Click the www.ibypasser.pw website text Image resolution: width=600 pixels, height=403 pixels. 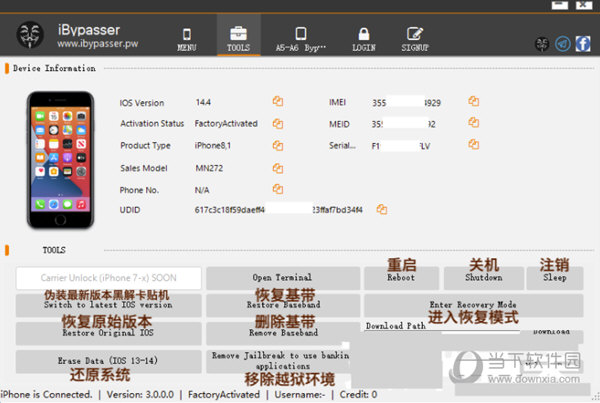click(98, 44)
